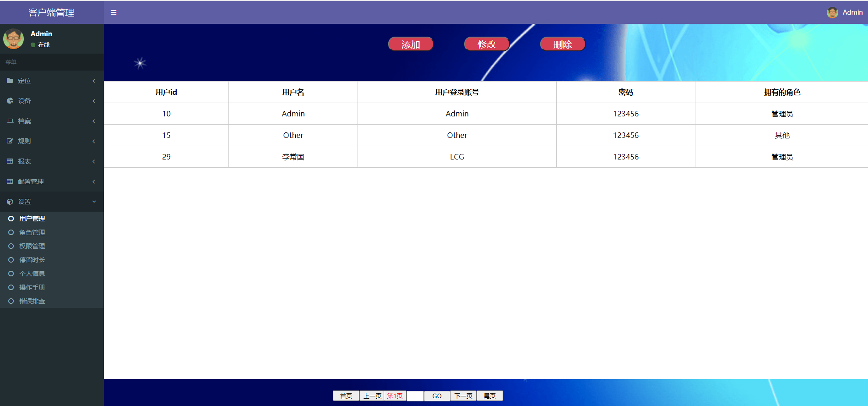Click the red 添加 button
This screenshot has height=406, width=868.
coord(411,44)
